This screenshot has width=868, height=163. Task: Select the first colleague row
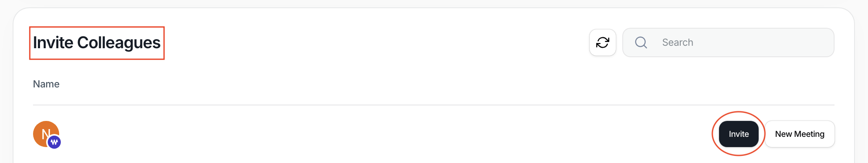(434, 134)
